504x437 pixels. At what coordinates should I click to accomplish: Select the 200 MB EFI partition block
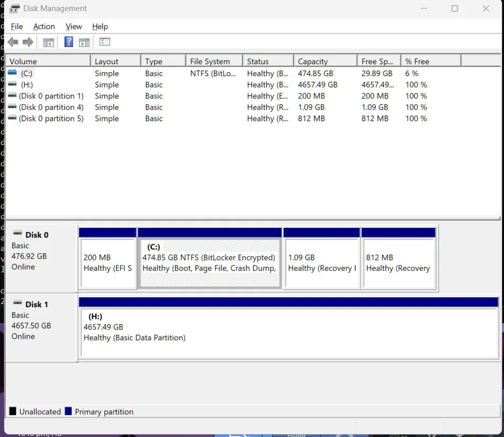(108, 263)
